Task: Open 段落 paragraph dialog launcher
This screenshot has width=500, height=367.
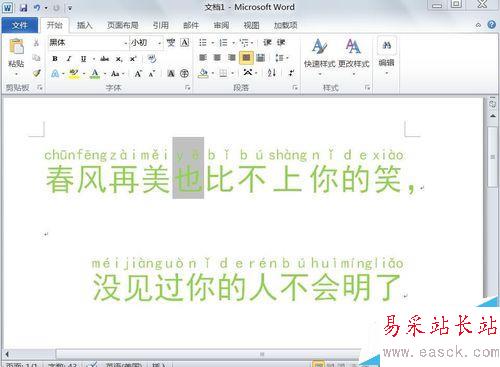Action: click(x=295, y=87)
